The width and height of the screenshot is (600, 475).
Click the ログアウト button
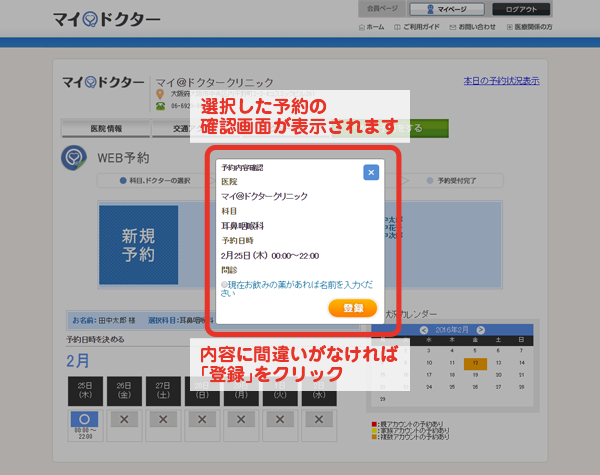521,9
